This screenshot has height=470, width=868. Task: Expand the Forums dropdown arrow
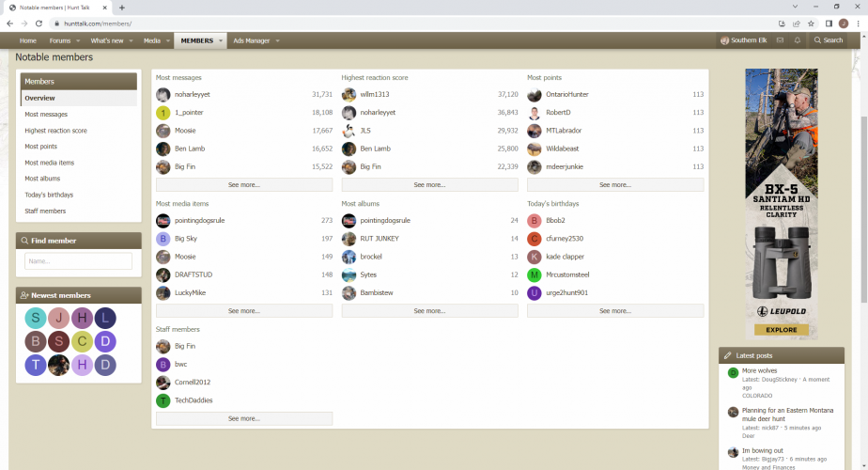[78, 41]
